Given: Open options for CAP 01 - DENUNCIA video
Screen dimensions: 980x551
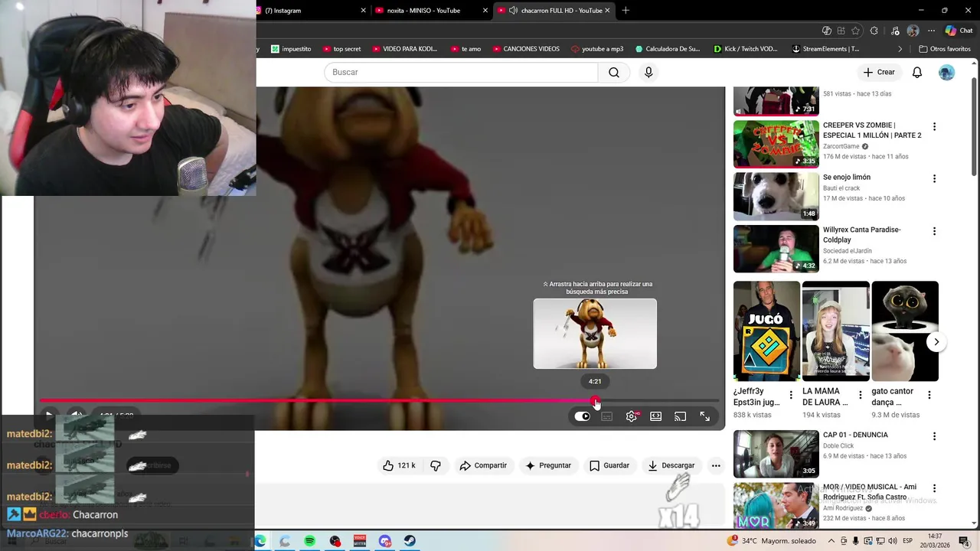Looking at the screenshot, I should pos(934,436).
